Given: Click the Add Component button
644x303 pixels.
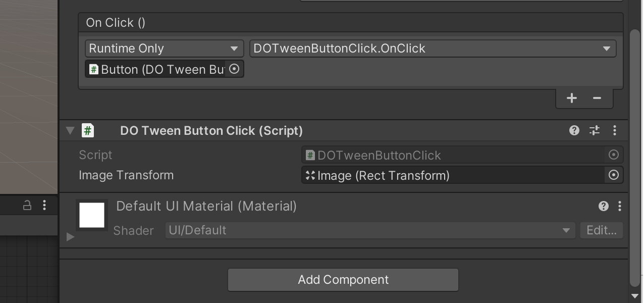Looking at the screenshot, I should [x=343, y=280].
